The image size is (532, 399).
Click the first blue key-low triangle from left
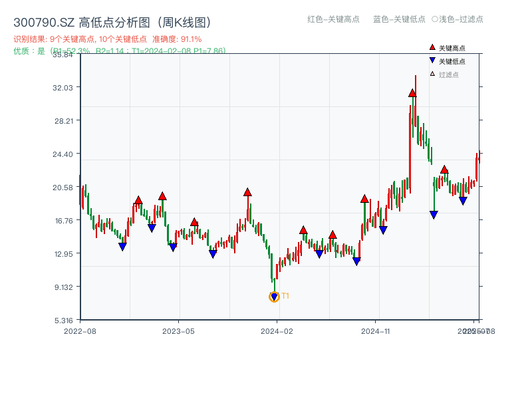coord(122,247)
